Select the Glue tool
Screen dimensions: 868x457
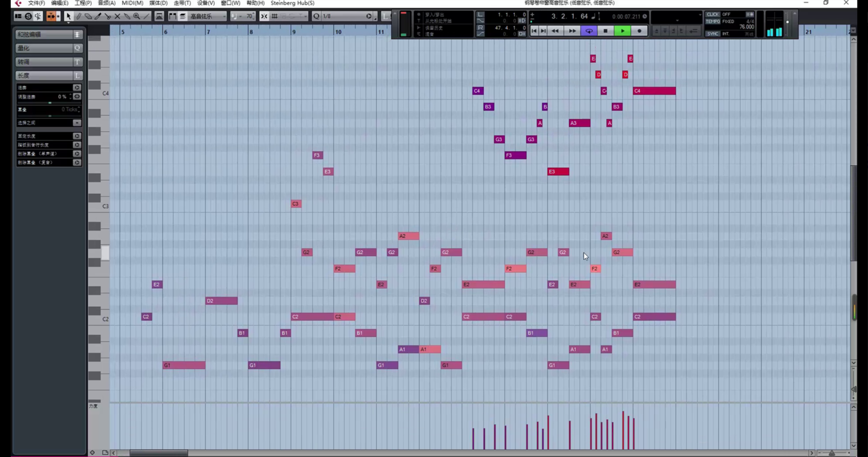pos(127,16)
